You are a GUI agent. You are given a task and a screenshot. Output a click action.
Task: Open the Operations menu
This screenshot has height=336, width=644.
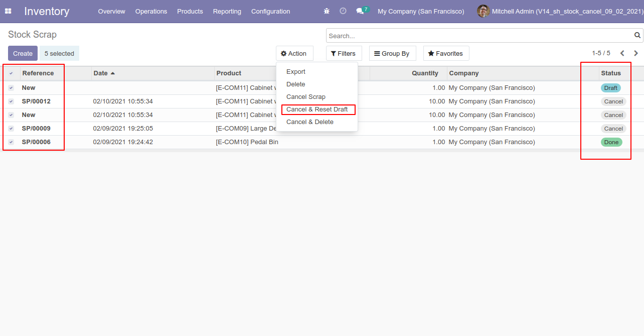click(x=151, y=11)
